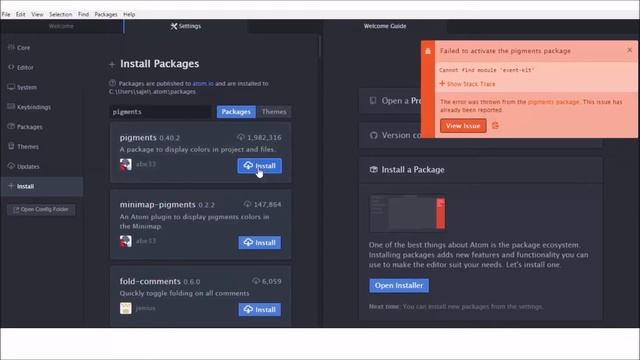The height and width of the screenshot is (360, 640).
Task: Click the Core sidebar icon
Action: coord(11,47)
